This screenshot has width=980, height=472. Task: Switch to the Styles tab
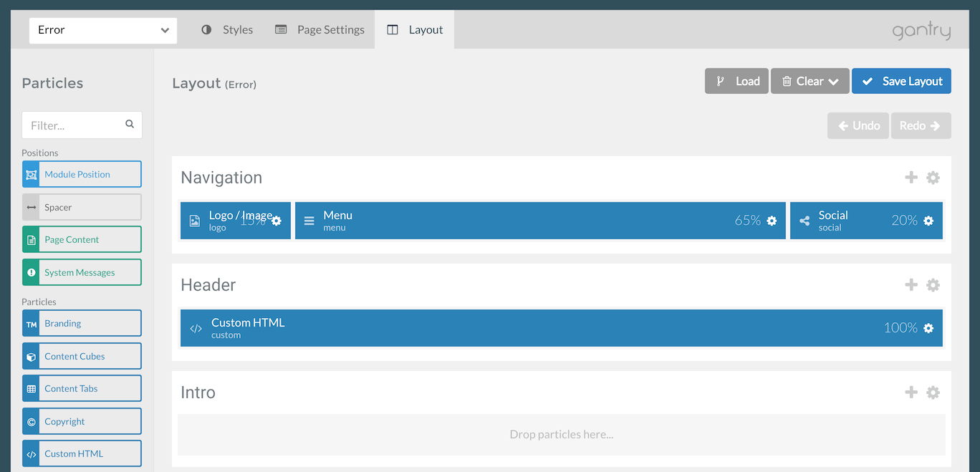(227, 30)
